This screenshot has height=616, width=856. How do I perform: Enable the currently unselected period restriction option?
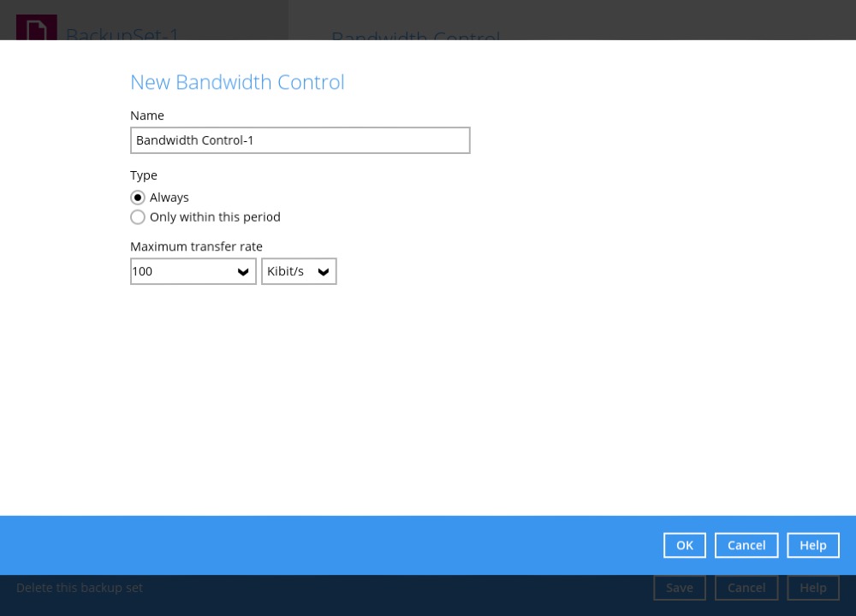tap(138, 216)
